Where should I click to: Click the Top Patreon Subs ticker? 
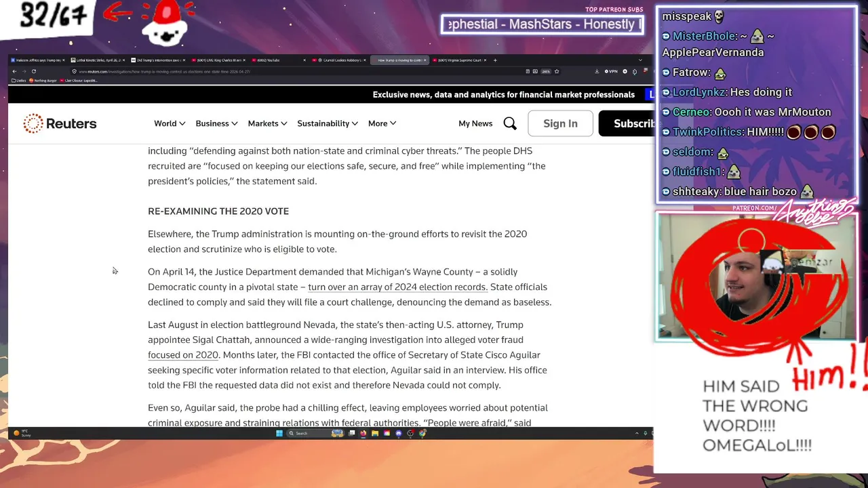542,24
